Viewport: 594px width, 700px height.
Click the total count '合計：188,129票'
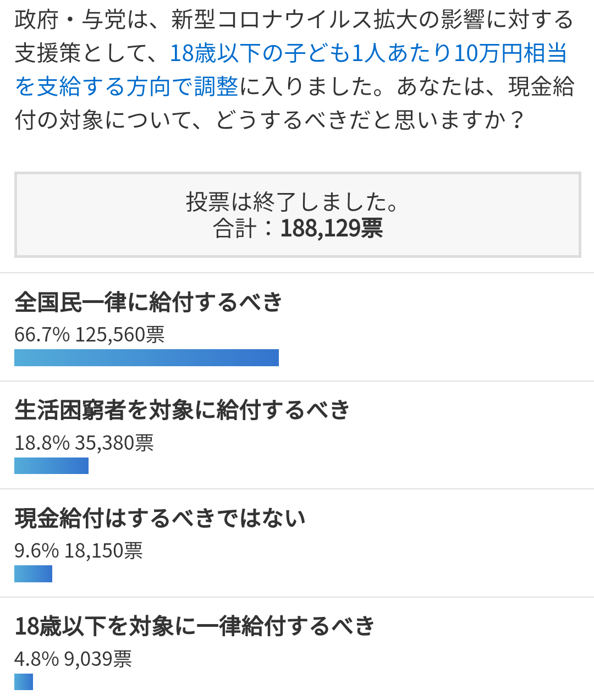coord(298,228)
